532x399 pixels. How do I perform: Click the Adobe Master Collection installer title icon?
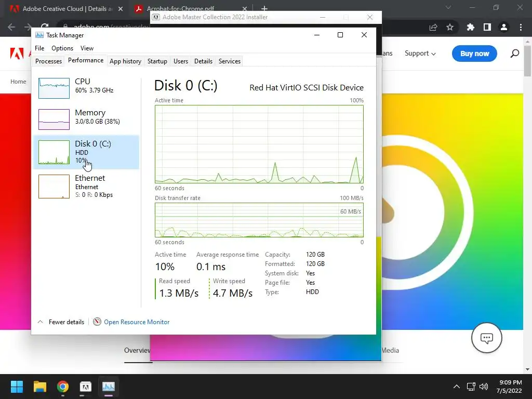156,17
